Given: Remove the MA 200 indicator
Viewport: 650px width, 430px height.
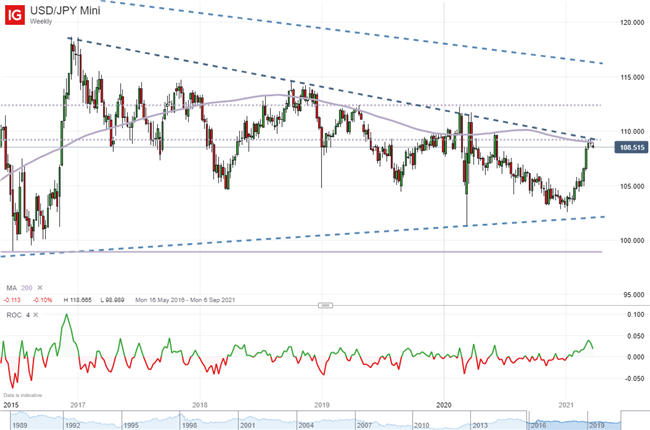Looking at the screenshot, I should pyautogui.click(x=40, y=287).
